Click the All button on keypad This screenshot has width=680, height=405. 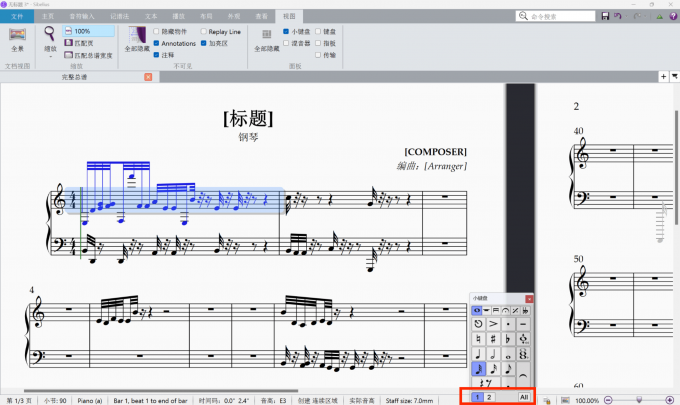524,397
